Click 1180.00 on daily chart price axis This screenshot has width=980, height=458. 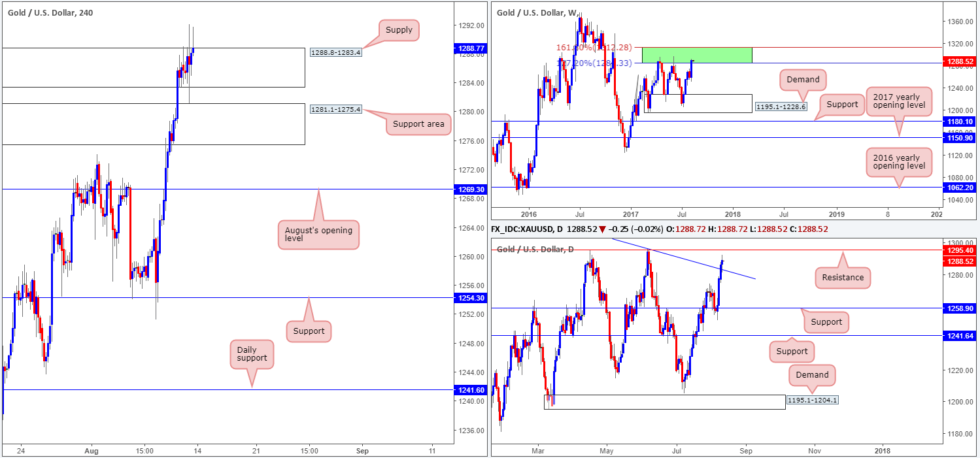coord(961,434)
